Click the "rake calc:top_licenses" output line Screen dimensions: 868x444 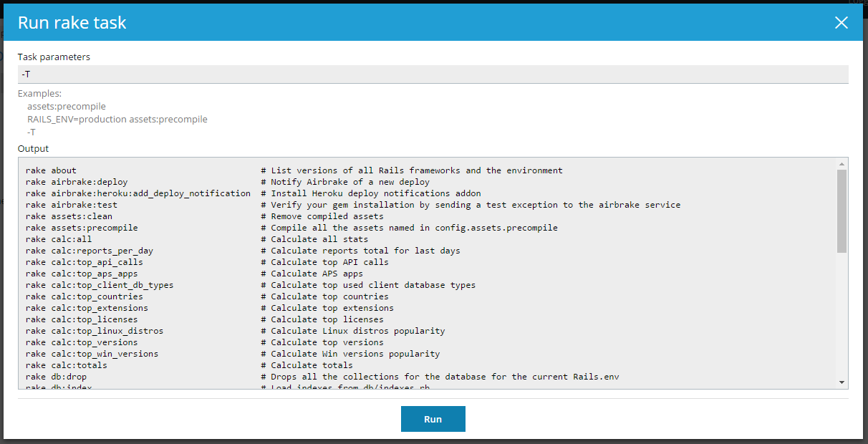(x=82, y=319)
